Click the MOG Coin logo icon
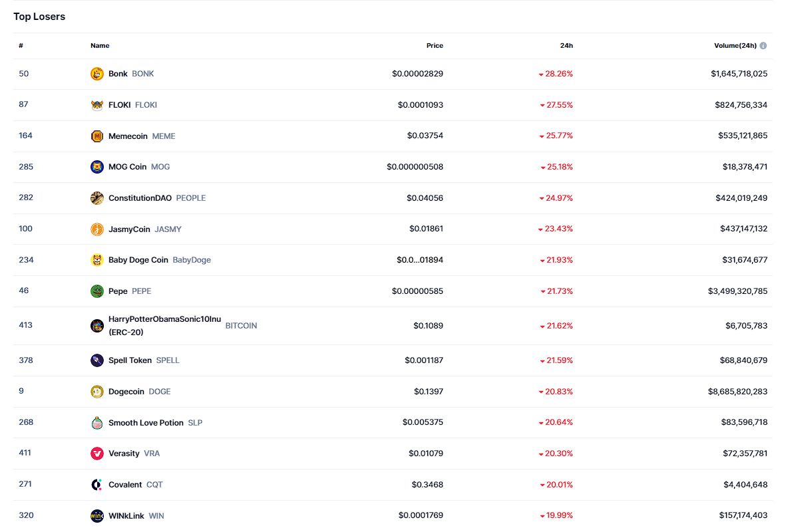Viewport: 812px width, 530px height. point(97,167)
